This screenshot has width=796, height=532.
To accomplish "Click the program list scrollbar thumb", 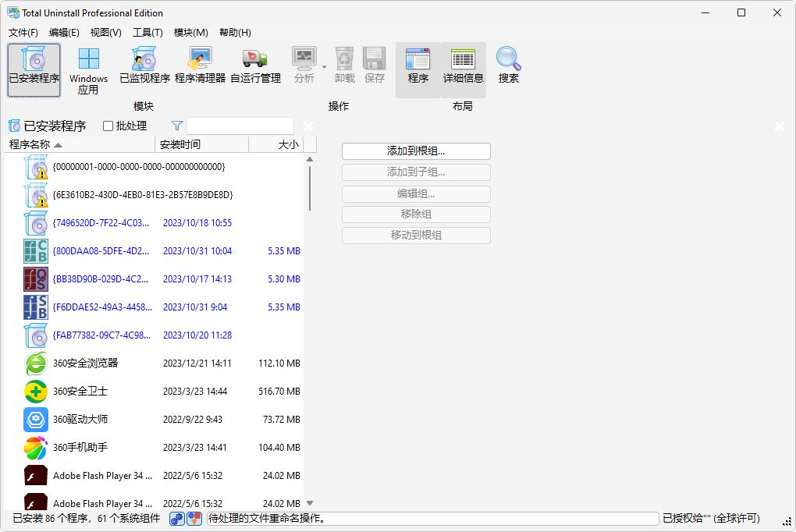I will (310, 187).
